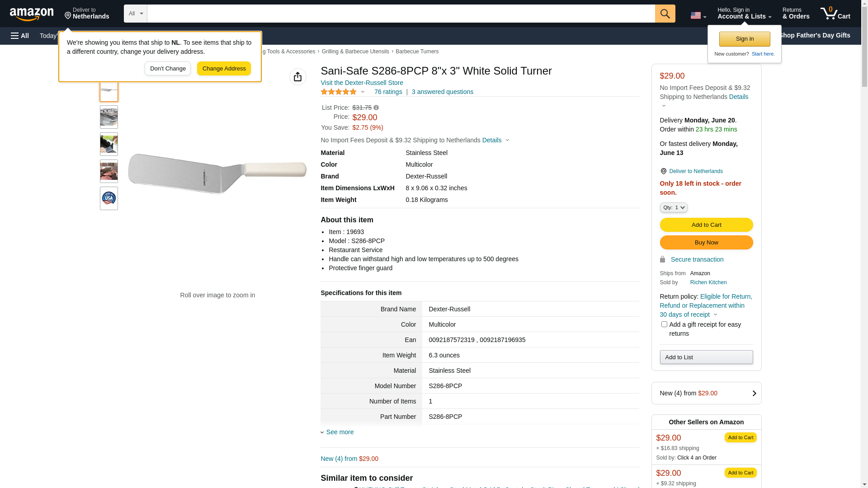Click into the Amazon search field
This screenshot has width=868, height=488.
point(401,14)
